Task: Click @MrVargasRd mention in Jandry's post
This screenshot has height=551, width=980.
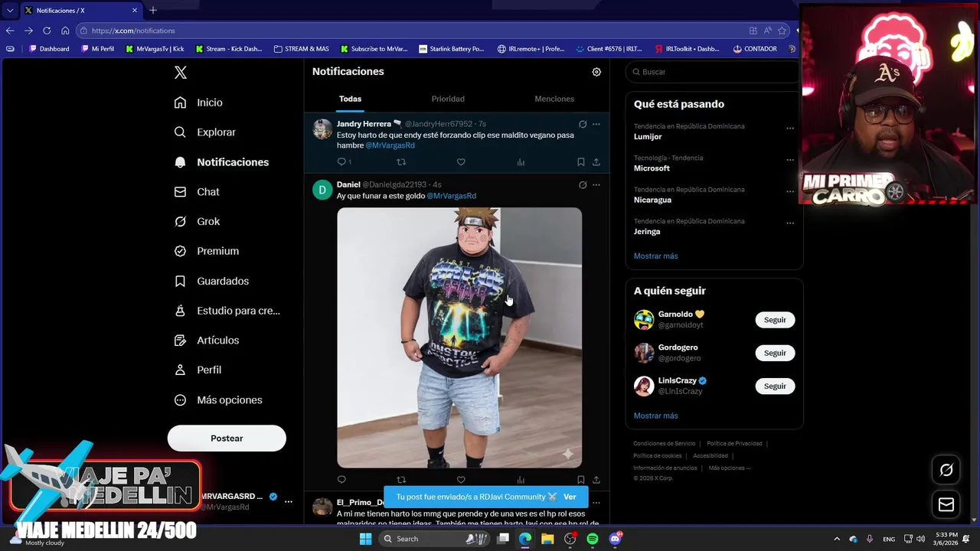Action: 390,145
